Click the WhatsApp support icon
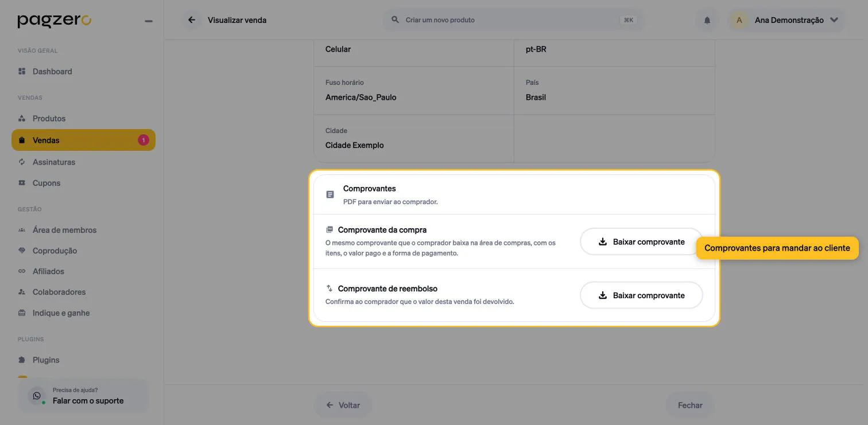Screen dimensions: 868x425 click(x=37, y=396)
